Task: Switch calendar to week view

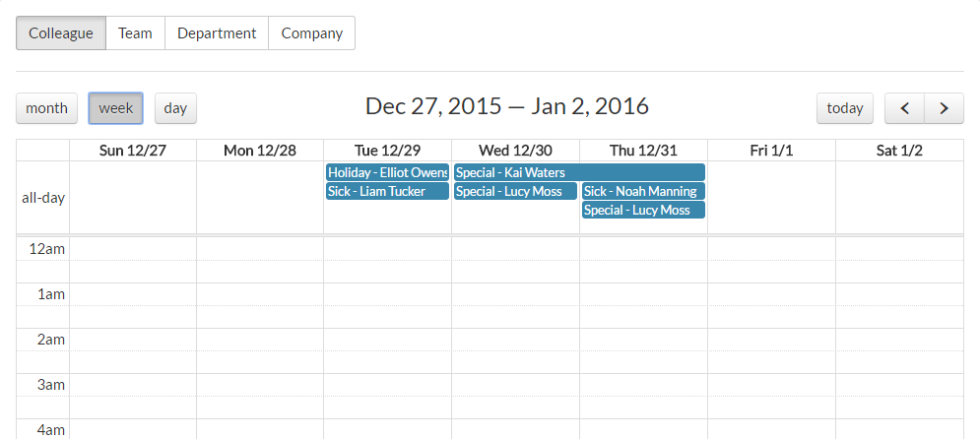Action: click(x=115, y=108)
